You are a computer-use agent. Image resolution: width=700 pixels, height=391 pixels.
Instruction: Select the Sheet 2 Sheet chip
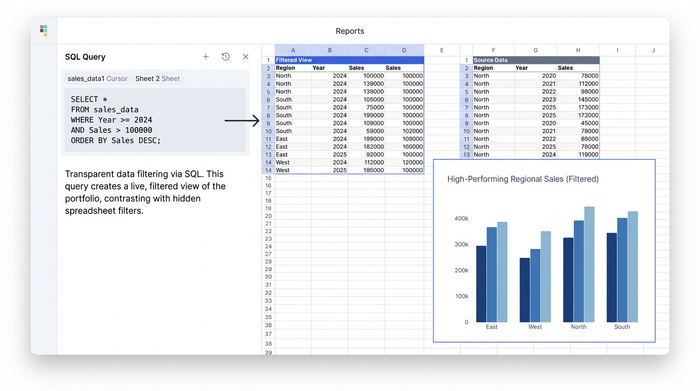point(157,79)
